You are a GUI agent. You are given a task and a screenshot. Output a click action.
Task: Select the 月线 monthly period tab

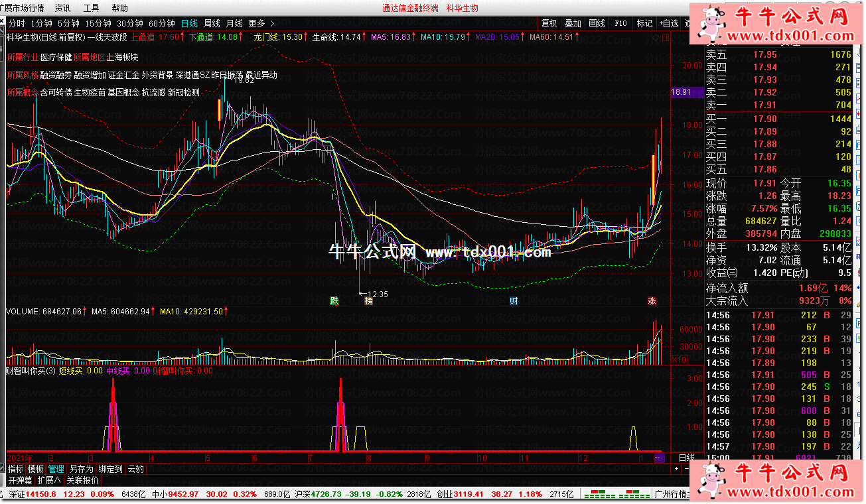coord(234,23)
